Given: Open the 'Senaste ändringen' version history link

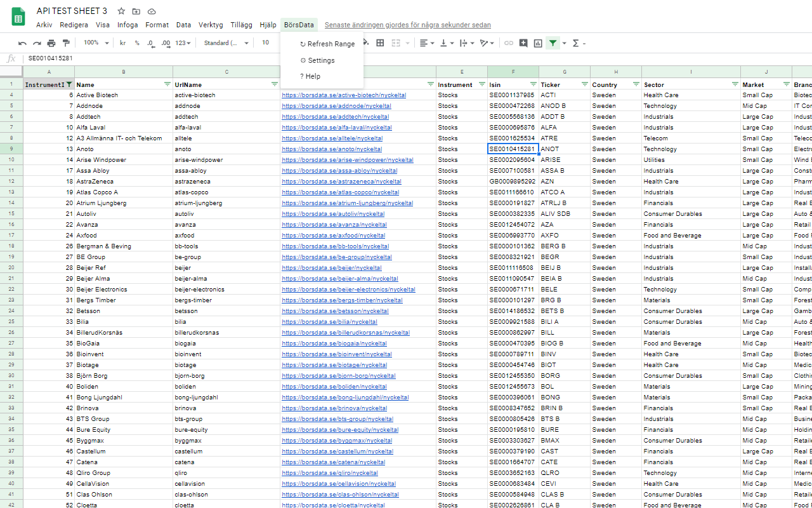Looking at the screenshot, I should [x=408, y=25].
